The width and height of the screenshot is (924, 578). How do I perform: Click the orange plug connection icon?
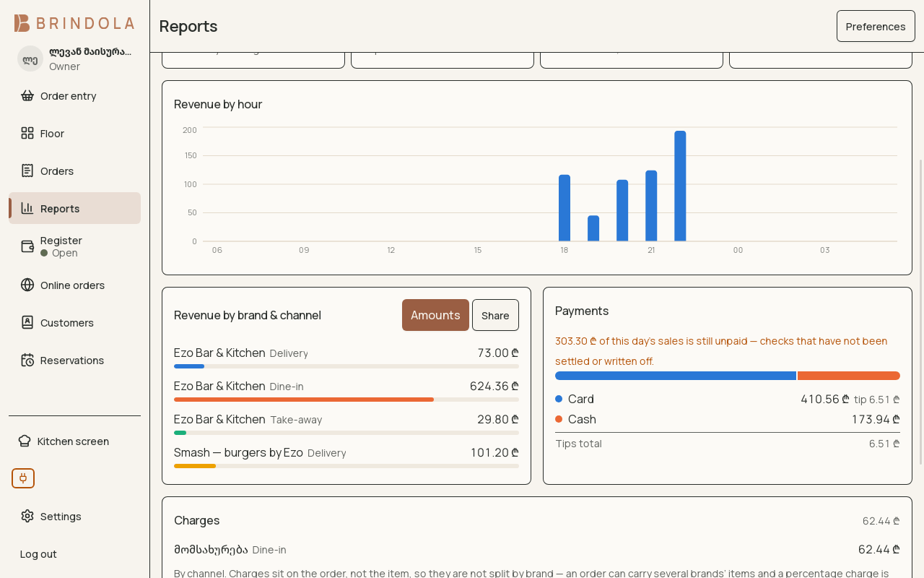[x=23, y=478]
